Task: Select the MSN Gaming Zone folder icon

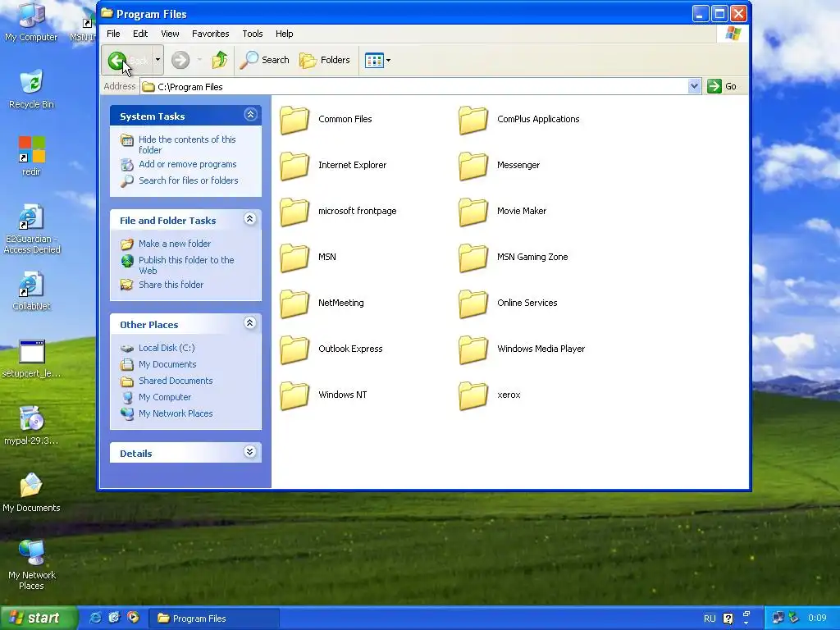Action: 473,258
